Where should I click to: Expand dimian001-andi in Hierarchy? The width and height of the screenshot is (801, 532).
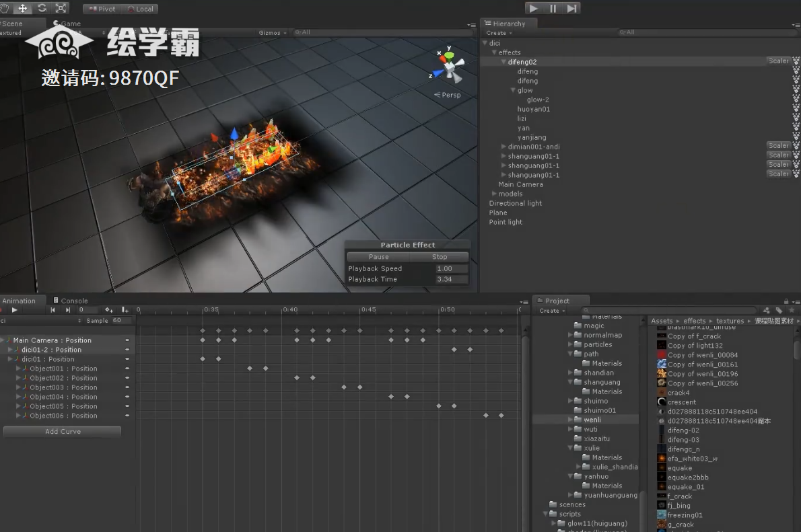coord(503,147)
